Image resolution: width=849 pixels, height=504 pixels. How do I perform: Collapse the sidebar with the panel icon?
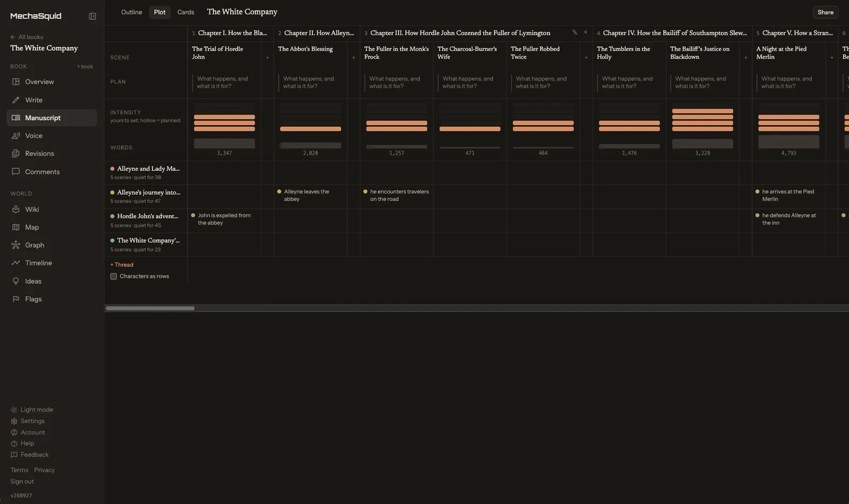(x=92, y=16)
